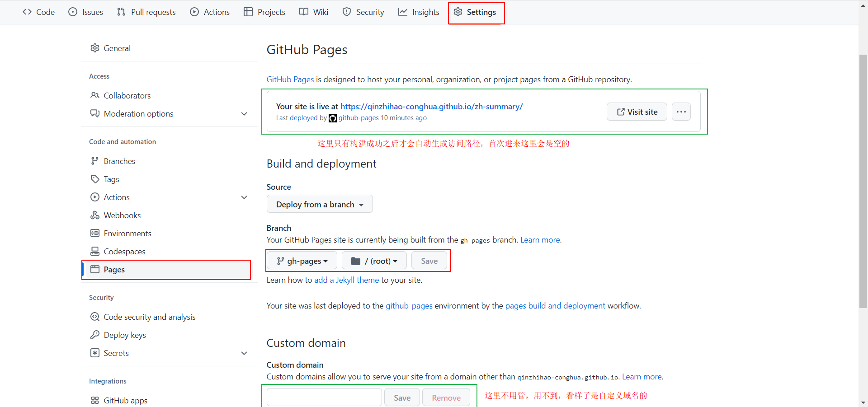Click the page vertical scrollbar thumb
Viewport: 868px width, 407px height.
coord(863,181)
